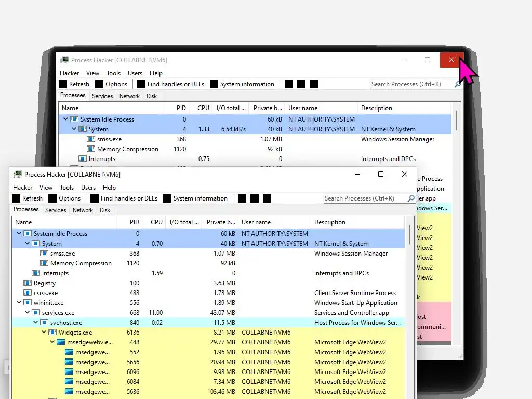Click Find handles or DLLs in back window
This screenshot has width=532, height=399.
(171, 84)
